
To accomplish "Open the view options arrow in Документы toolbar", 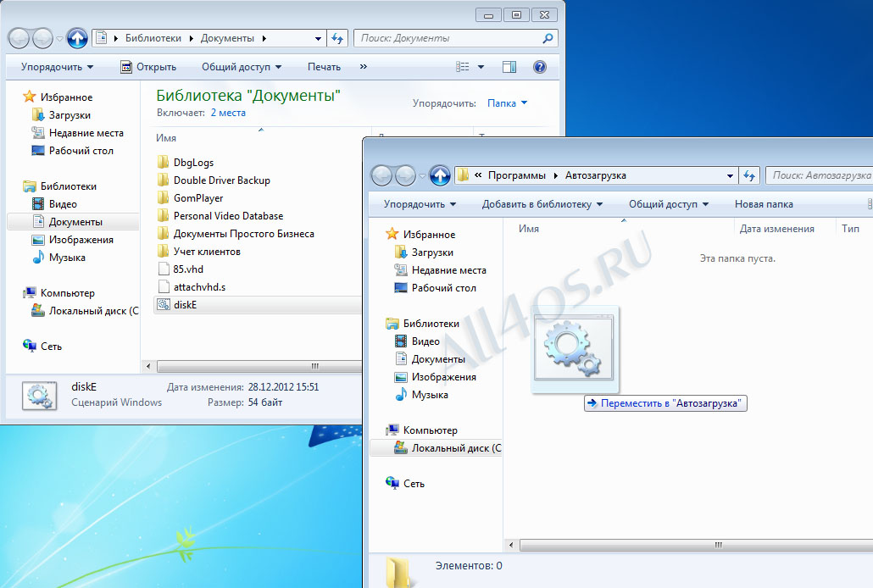I will point(481,67).
